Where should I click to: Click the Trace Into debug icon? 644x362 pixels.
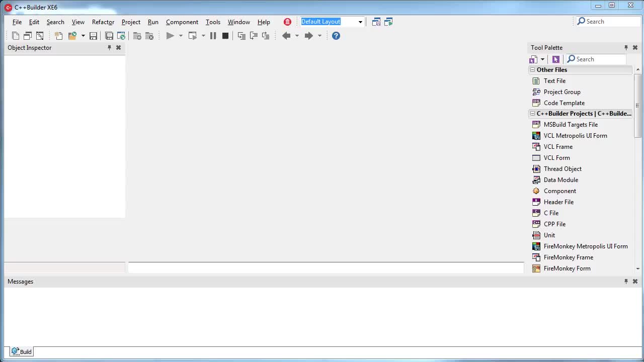(x=242, y=36)
